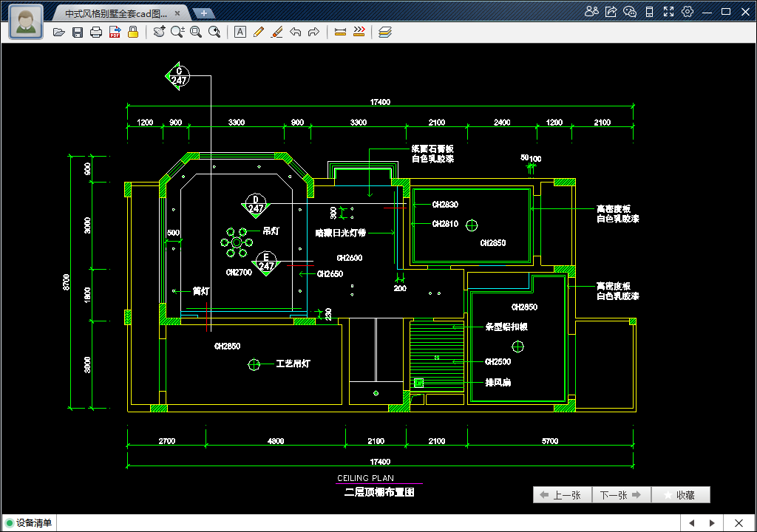
Task: Click the 筒灯 label text
Action: pos(201,291)
